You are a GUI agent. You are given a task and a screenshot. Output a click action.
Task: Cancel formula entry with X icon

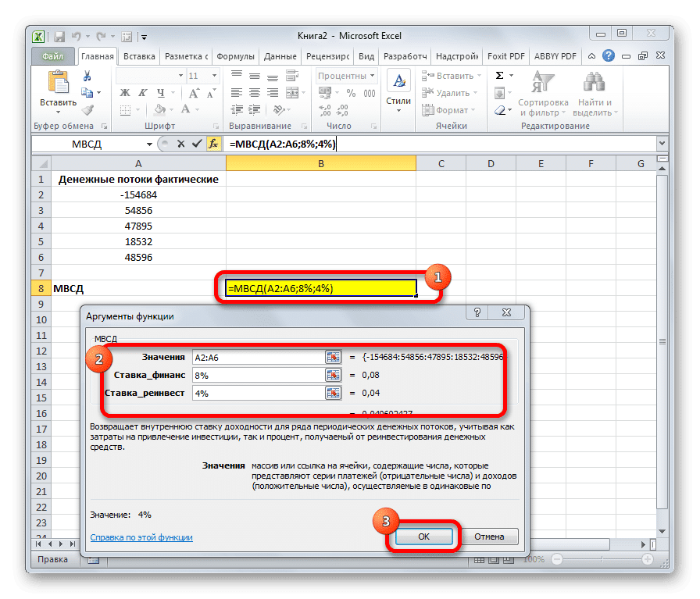[180, 144]
